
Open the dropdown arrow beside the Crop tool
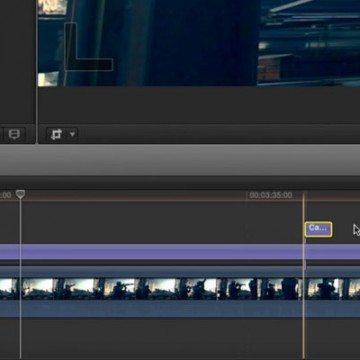[72, 134]
